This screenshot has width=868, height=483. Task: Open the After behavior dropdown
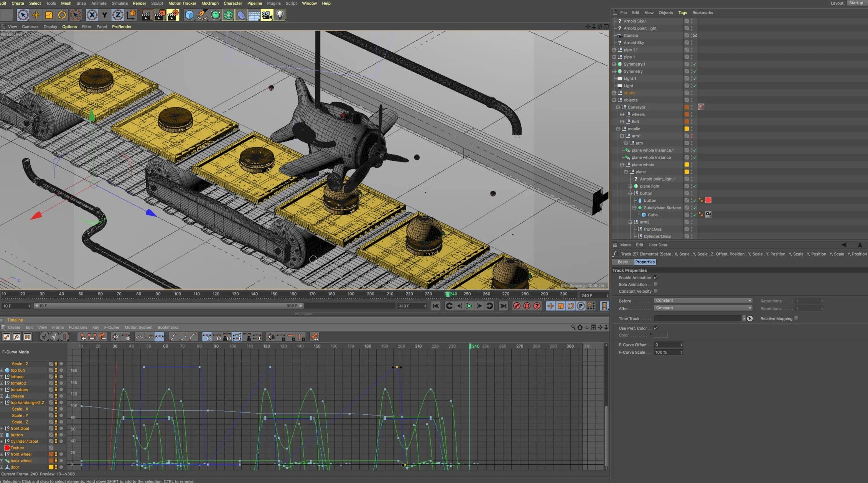pyautogui.click(x=703, y=308)
